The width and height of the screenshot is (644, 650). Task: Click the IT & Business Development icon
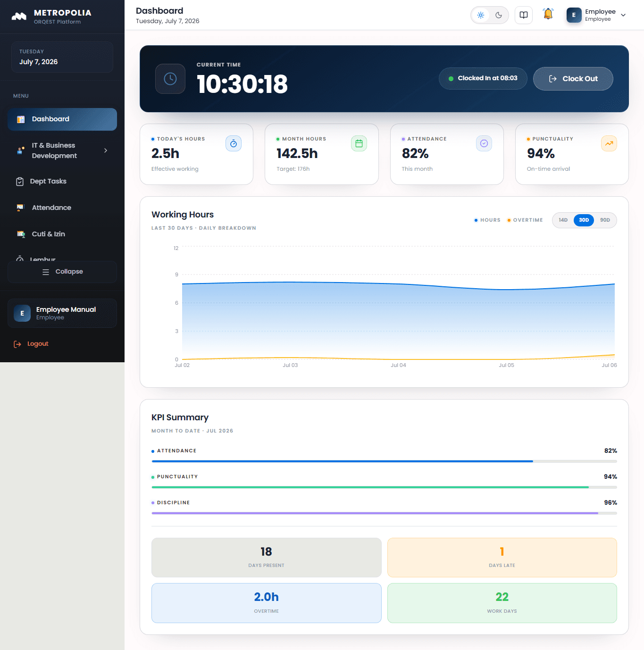point(21,150)
